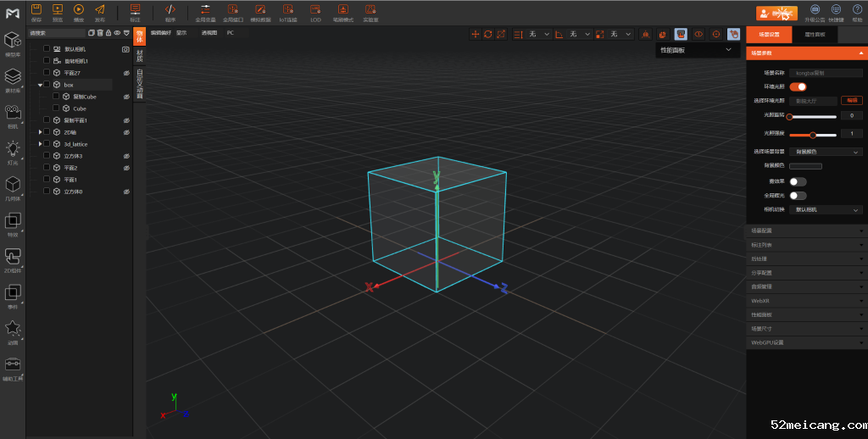Open the camera switch dropdown
This screenshot has height=439, width=868.
click(826, 209)
